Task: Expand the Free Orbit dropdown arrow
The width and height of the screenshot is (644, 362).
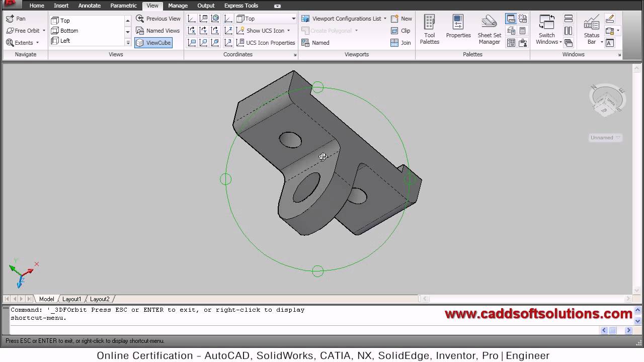Action: point(44,31)
